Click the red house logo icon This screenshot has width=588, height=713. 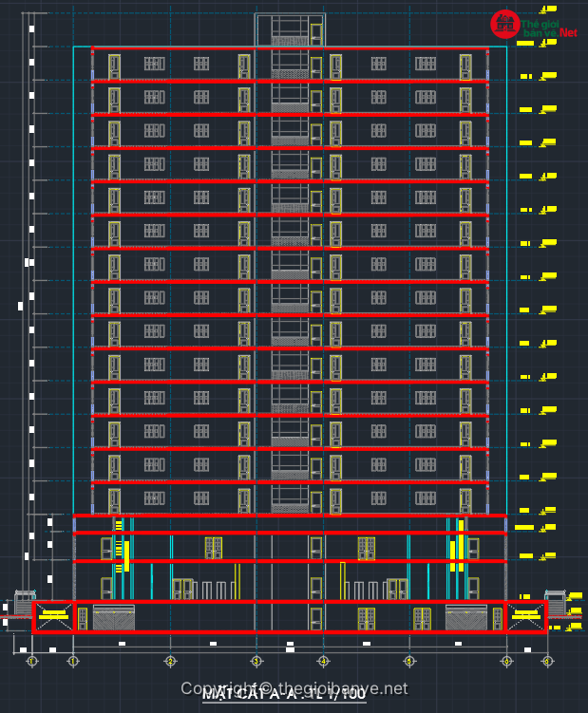(x=503, y=24)
